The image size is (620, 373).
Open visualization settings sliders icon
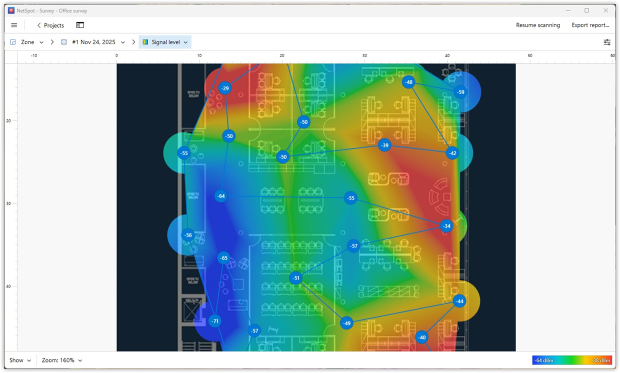[607, 42]
